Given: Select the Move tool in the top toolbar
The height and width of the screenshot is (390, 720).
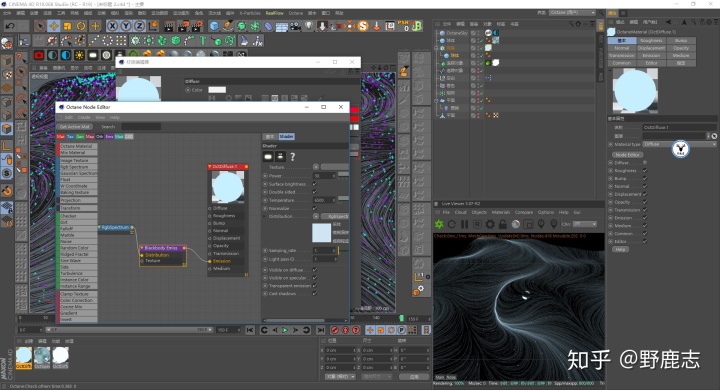Looking at the screenshot, I should click(54, 26).
